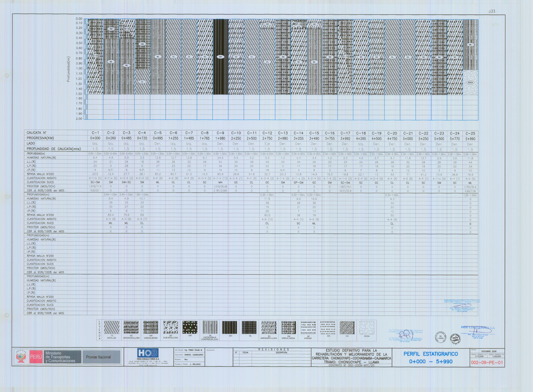Image resolution: width=533 pixels, height=392 pixels.
Task: Click the red PERÚ logo block
Action: pos(36,357)
